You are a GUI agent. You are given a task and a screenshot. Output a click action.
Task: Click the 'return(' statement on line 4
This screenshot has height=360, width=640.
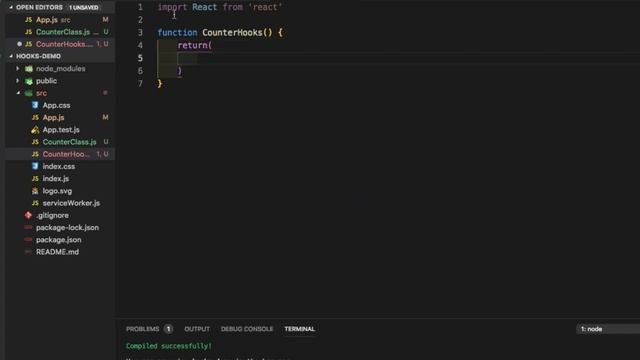[195, 45]
